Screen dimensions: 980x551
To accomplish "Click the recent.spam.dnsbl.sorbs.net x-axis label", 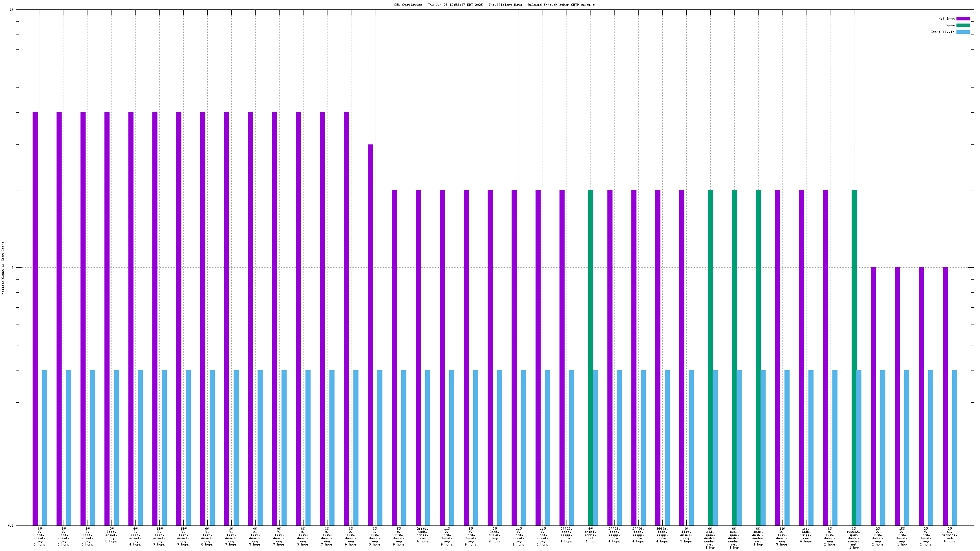I will point(854,538).
